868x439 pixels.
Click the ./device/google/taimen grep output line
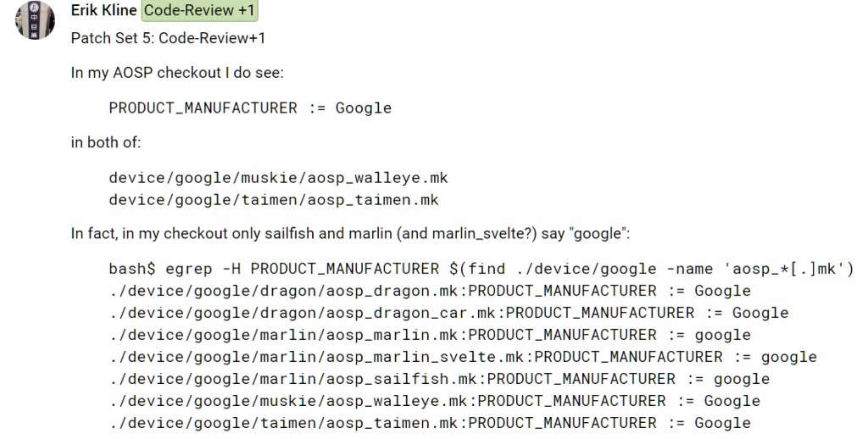[x=430, y=423]
